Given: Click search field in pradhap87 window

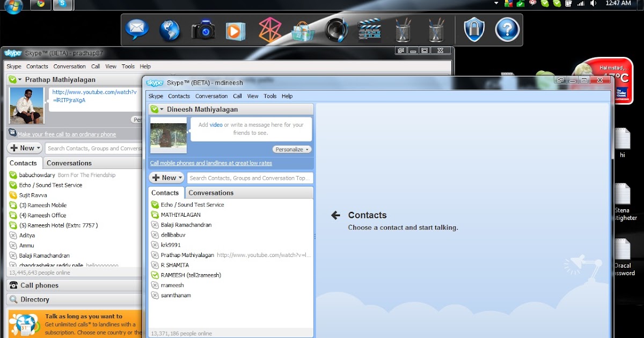Looking at the screenshot, I should [x=94, y=149].
